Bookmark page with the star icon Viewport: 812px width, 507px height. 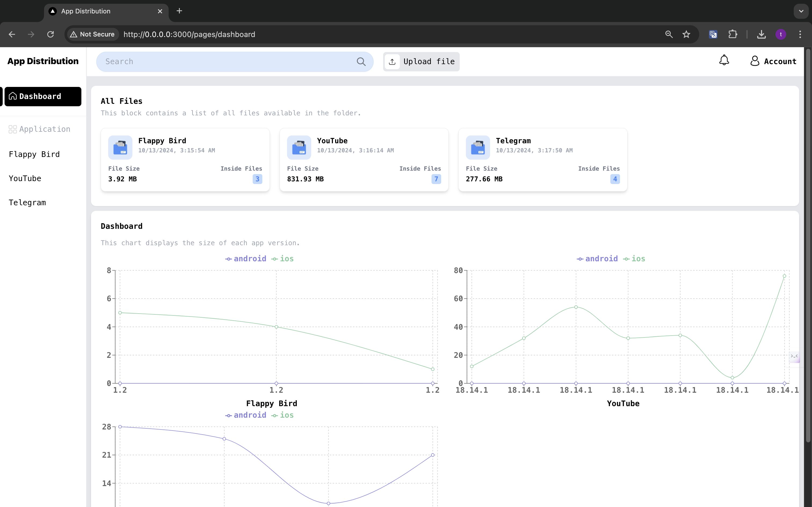click(x=686, y=34)
